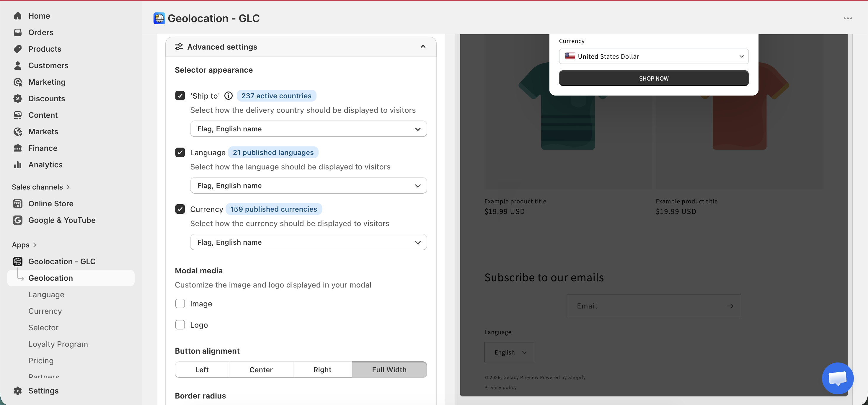
Task: Expand the Apps section
Action: 24,245
